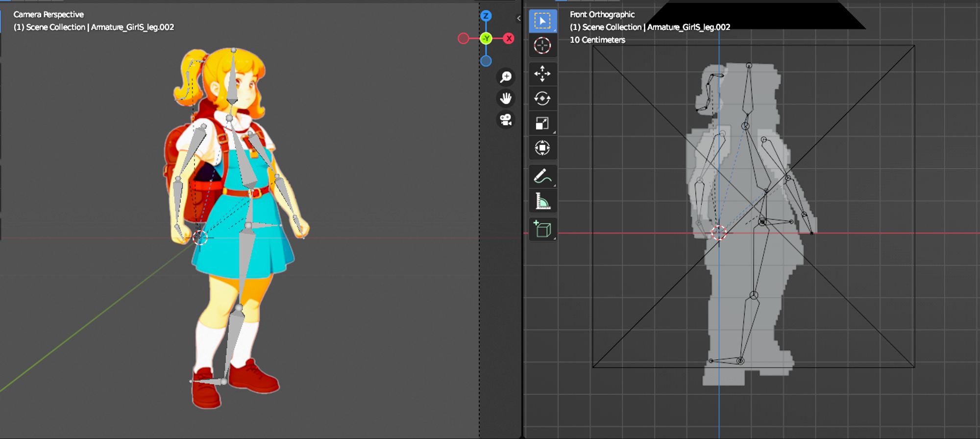Viewport: 980px width, 439px height.
Task: Select the ponytail bone chain in the Front Orthographic view
Action: click(708, 92)
